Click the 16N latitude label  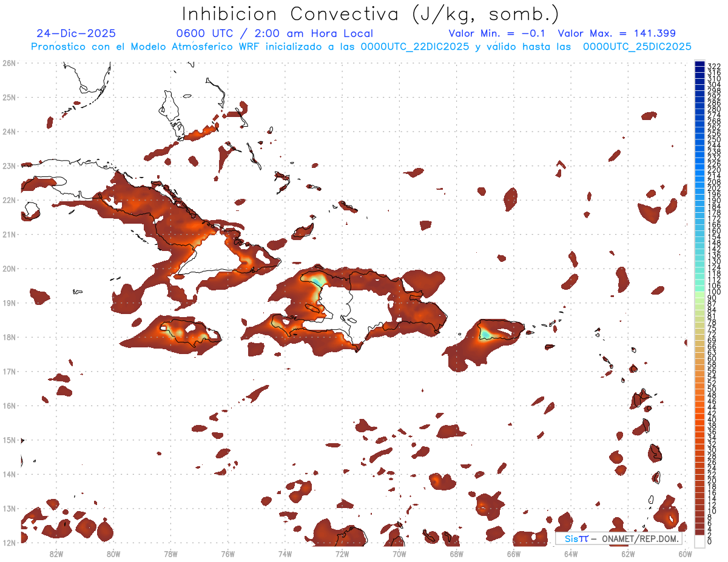[x=8, y=406]
